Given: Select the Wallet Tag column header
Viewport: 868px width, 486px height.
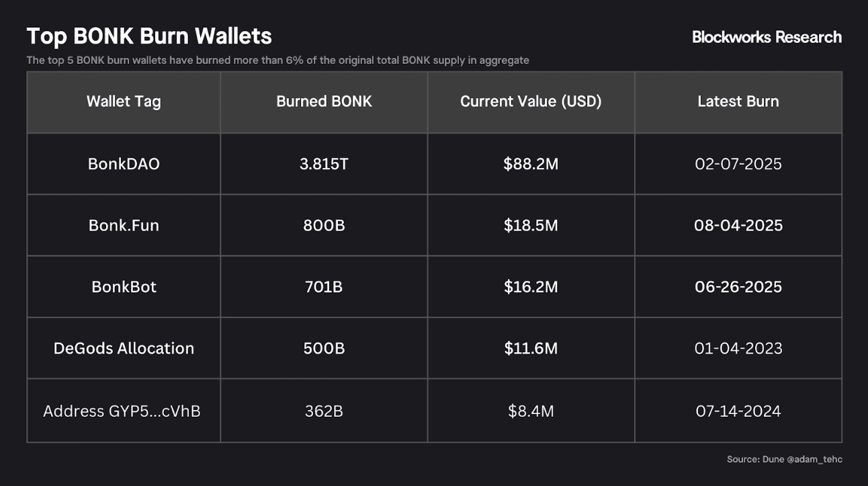Looking at the screenshot, I should [124, 102].
